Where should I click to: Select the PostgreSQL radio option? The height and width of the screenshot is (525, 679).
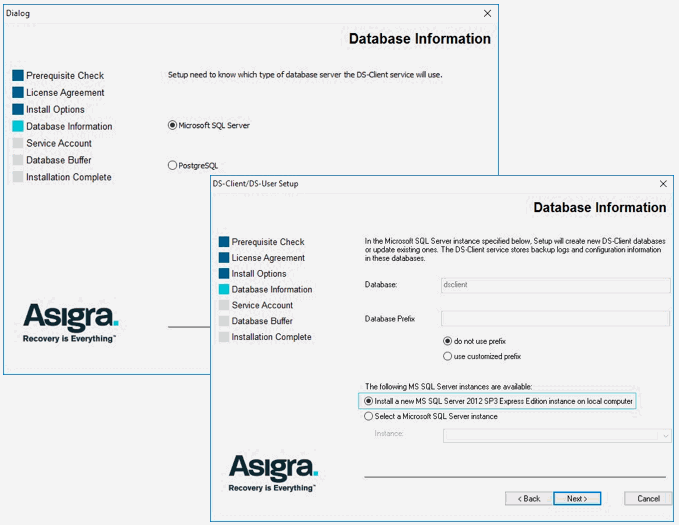172,165
